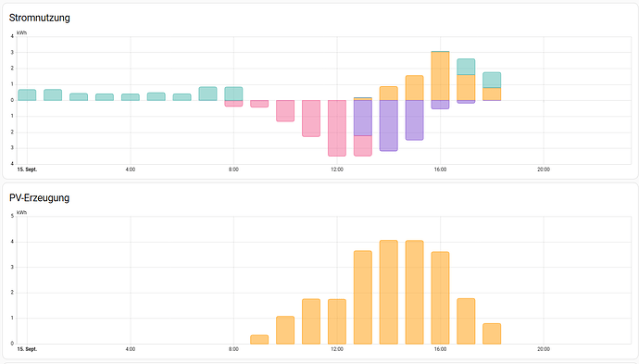Click the 8:00 axis label in PV-Erzeugung chart
639x364 pixels.
tap(233, 349)
